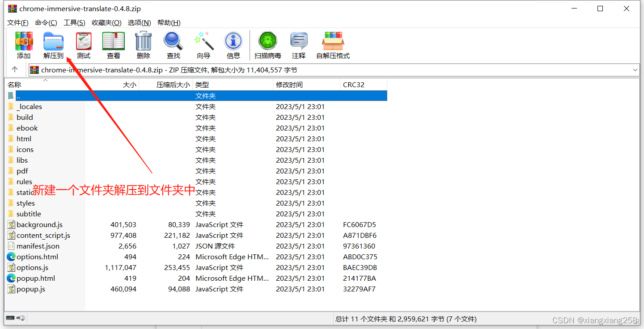Click the 信息 (Info) toolbar icon
644x329 pixels.
(233, 41)
